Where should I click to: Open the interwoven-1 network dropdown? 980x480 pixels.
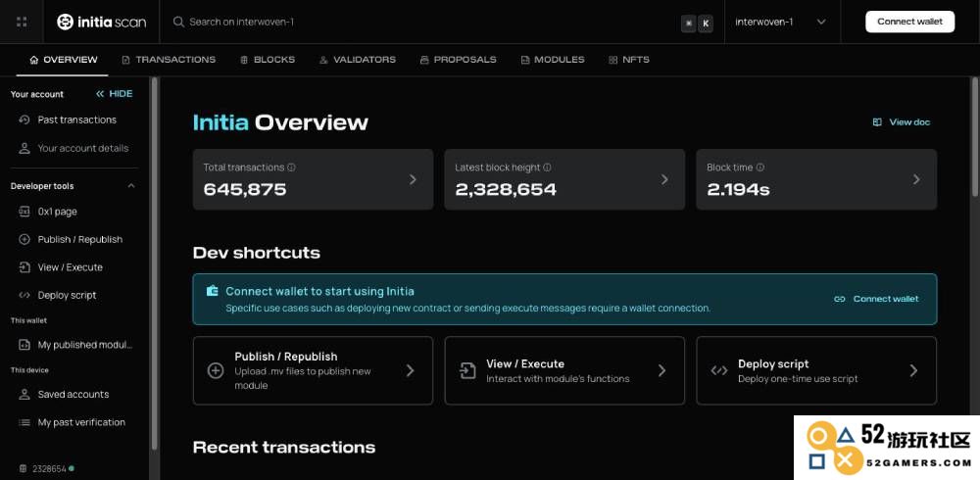click(781, 22)
